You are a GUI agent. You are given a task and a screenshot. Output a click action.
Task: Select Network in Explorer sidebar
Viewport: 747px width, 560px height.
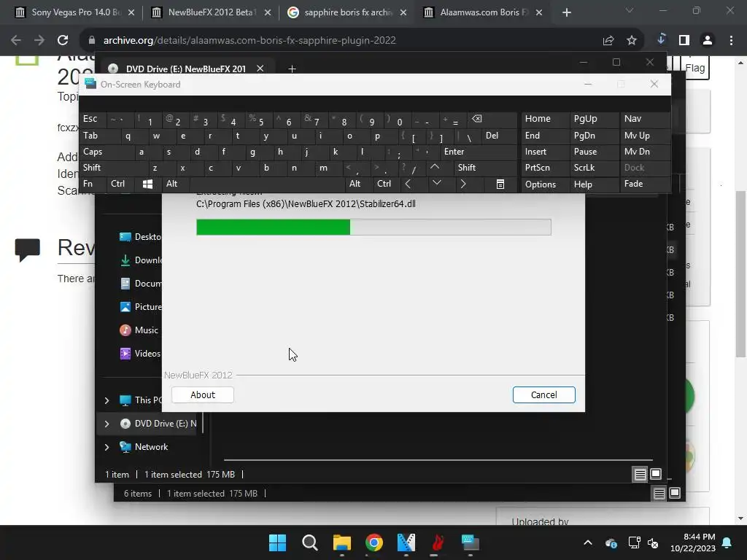[x=144, y=447]
